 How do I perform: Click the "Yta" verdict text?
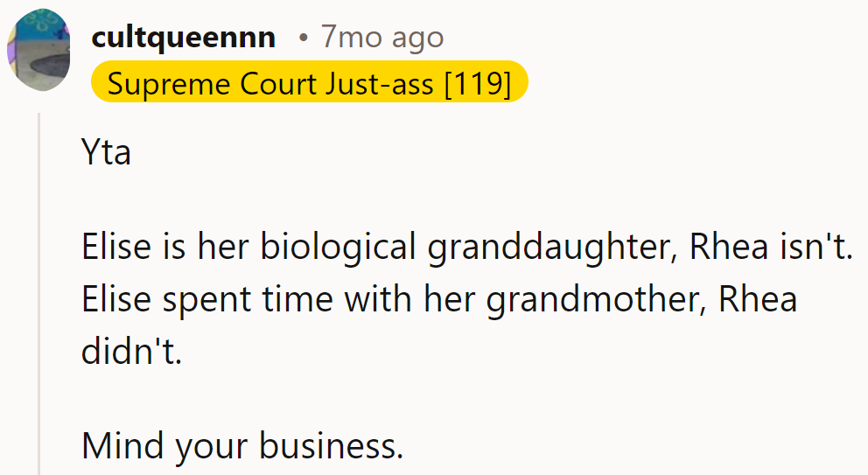click(106, 153)
